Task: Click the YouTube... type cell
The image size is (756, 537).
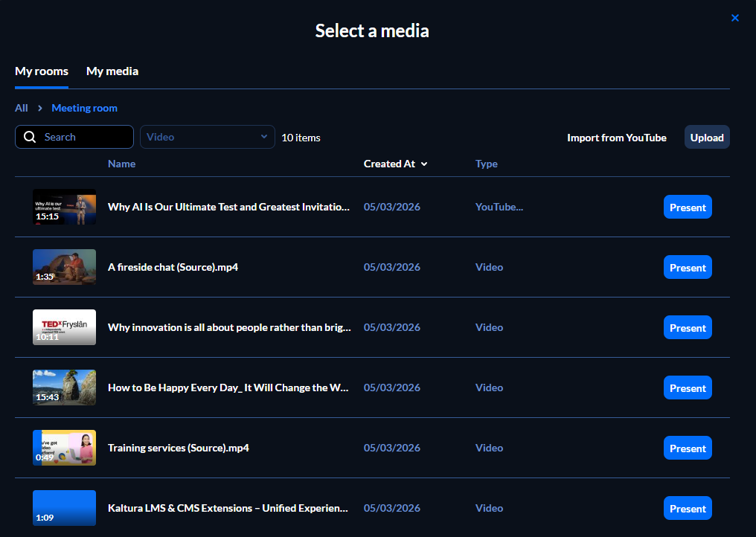Action: click(x=499, y=207)
